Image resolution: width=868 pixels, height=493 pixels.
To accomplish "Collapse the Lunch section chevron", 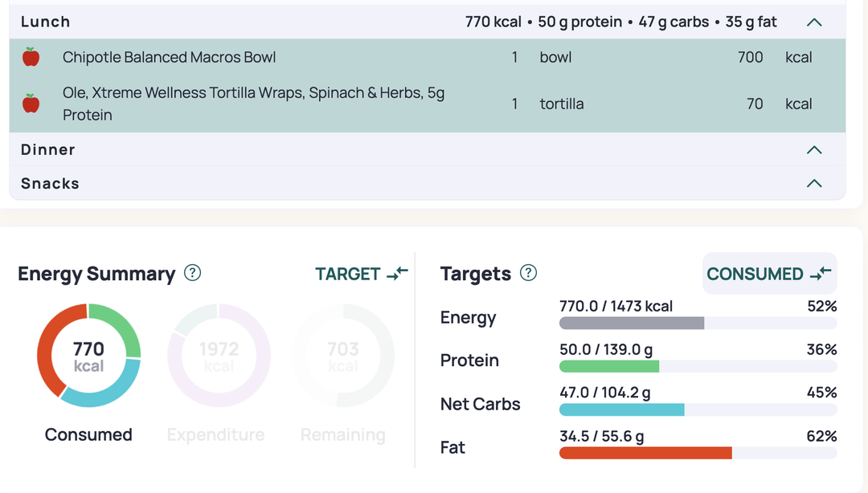I will tap(814, 22).
